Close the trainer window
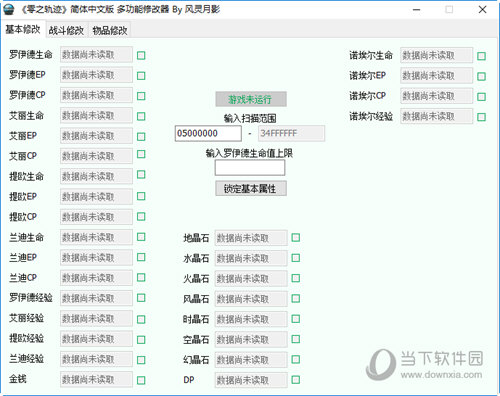 (482, 10)
